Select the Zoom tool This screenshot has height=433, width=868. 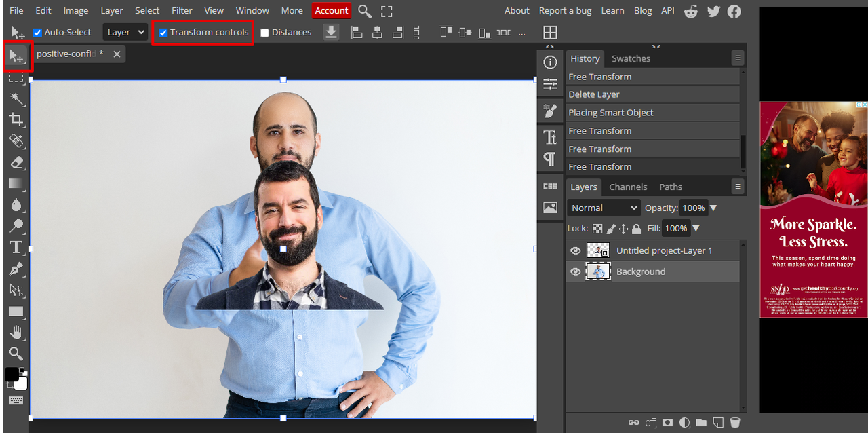coord(17,354)
